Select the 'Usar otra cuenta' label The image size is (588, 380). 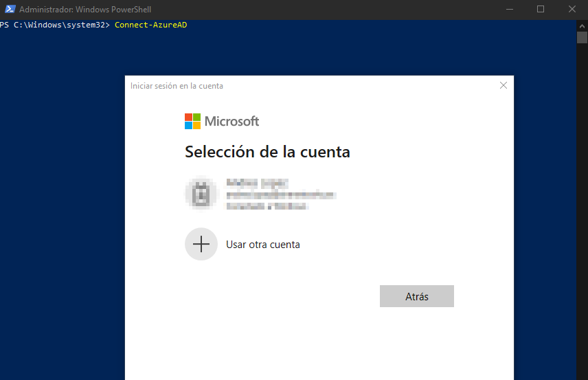pos(262,245)
